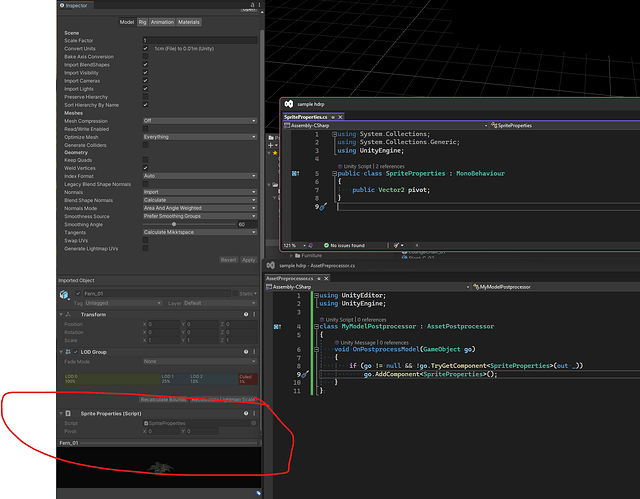
Task: Open the LOD Group component options menu
Action: coord(254,352)
